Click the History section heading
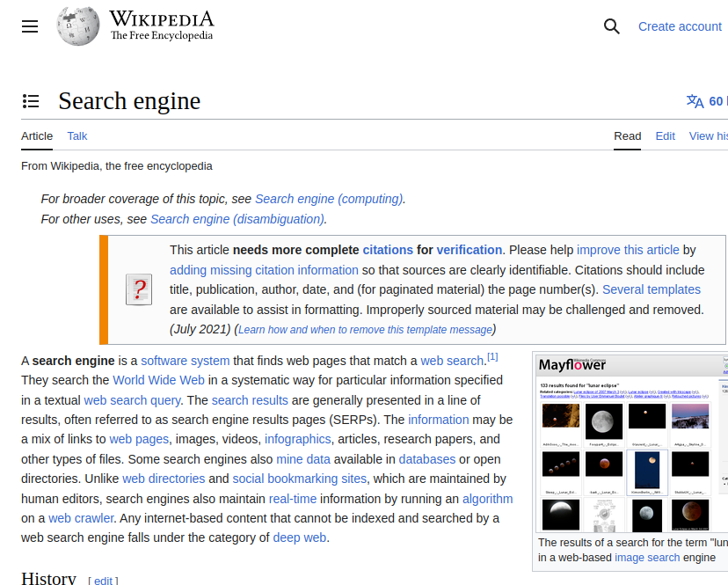 pyautogui.click(x=48, y=578)
